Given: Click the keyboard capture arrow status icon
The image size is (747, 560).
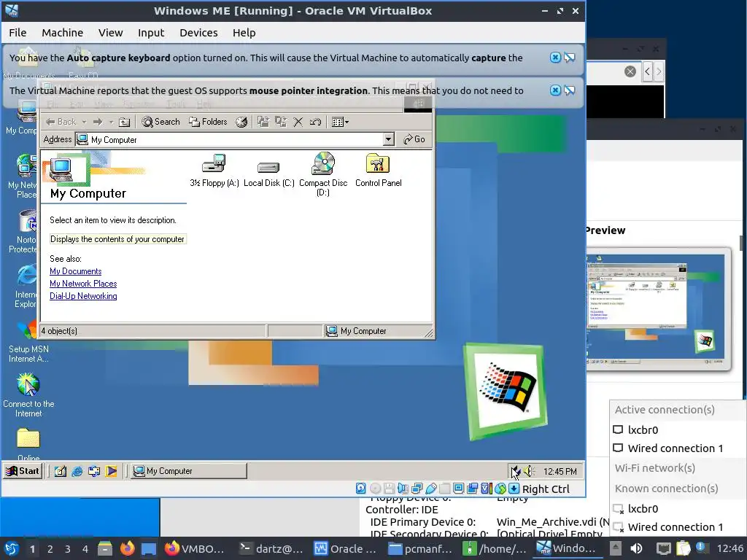Looking at the screenshot, I should click(514, 489).
